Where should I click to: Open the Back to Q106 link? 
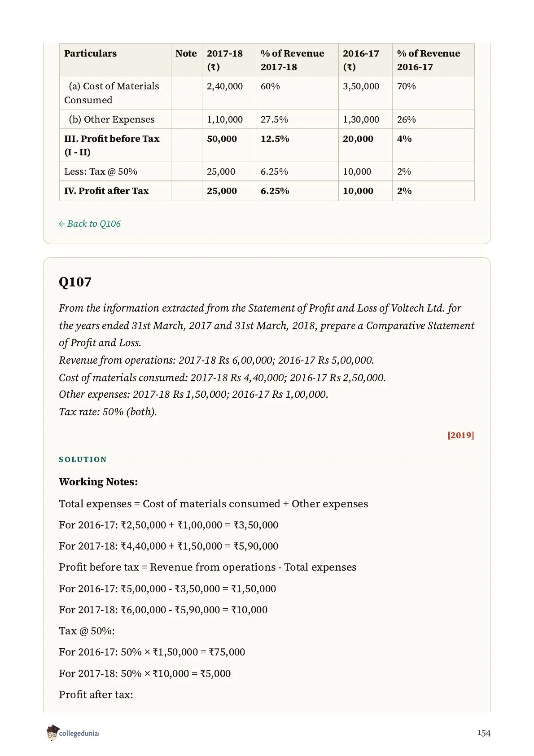(x=90, y=224)
